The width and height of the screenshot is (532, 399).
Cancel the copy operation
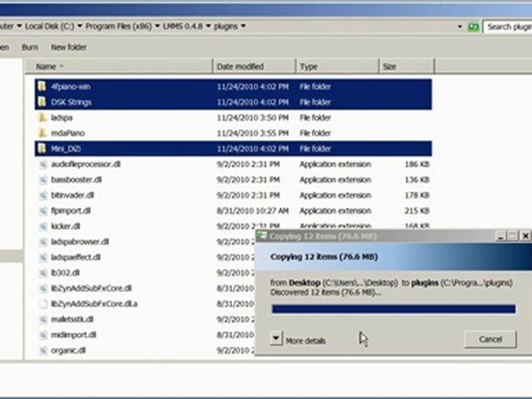click(490, 339)
